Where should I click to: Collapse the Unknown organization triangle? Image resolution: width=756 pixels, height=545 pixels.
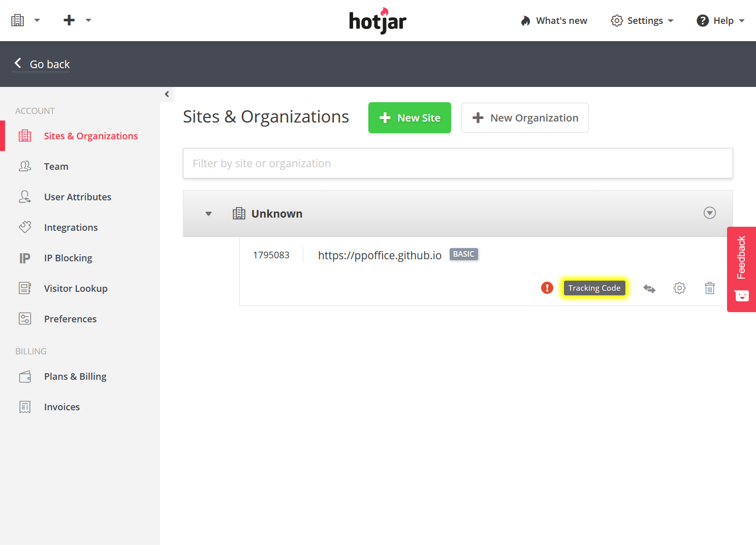pos(208,214)
